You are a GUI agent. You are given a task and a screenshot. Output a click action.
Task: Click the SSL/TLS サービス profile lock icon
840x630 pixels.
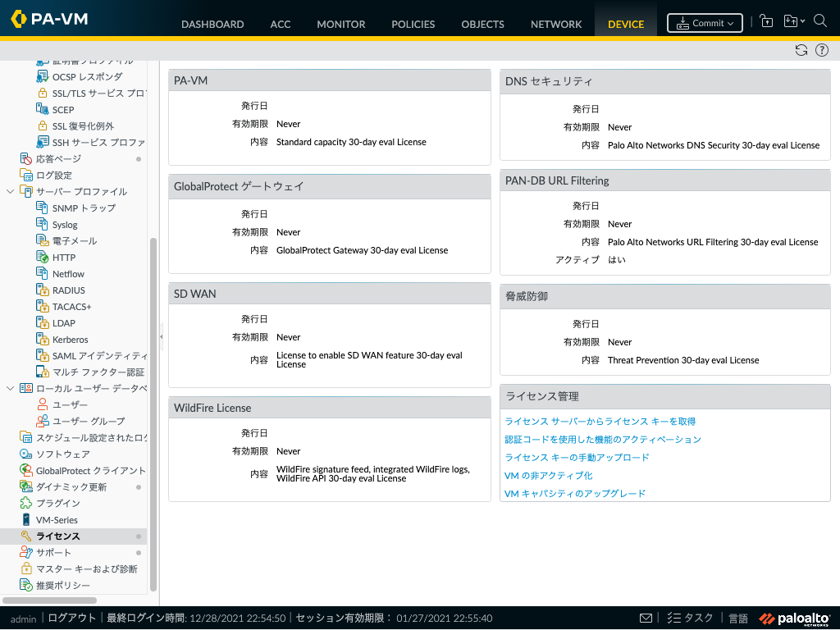pyautogui.click(x=43, y=94)
